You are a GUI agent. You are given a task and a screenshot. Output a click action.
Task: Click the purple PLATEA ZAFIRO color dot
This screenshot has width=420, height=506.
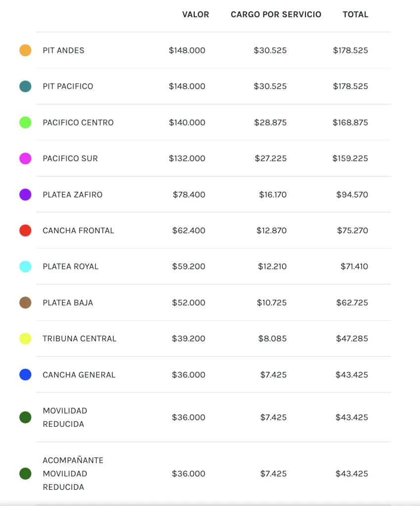(25, 195)
